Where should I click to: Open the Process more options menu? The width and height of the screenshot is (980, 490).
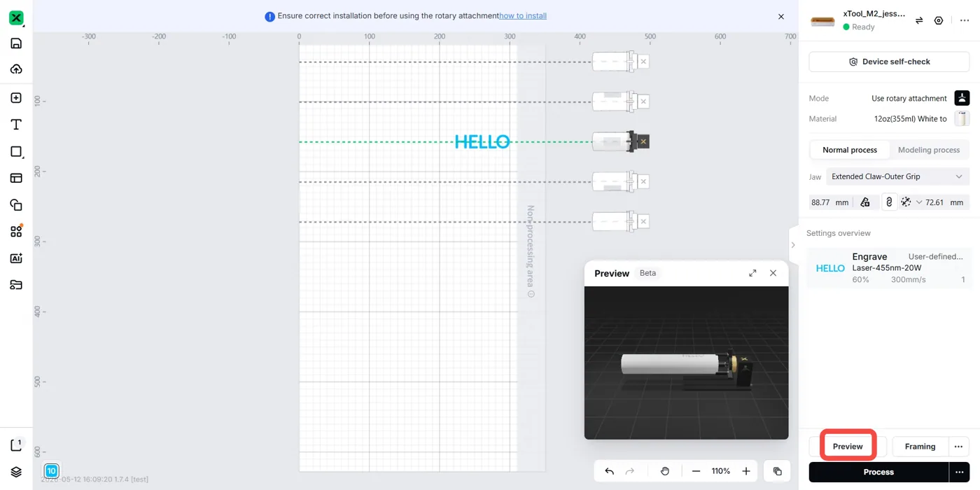tap(959, 472)
